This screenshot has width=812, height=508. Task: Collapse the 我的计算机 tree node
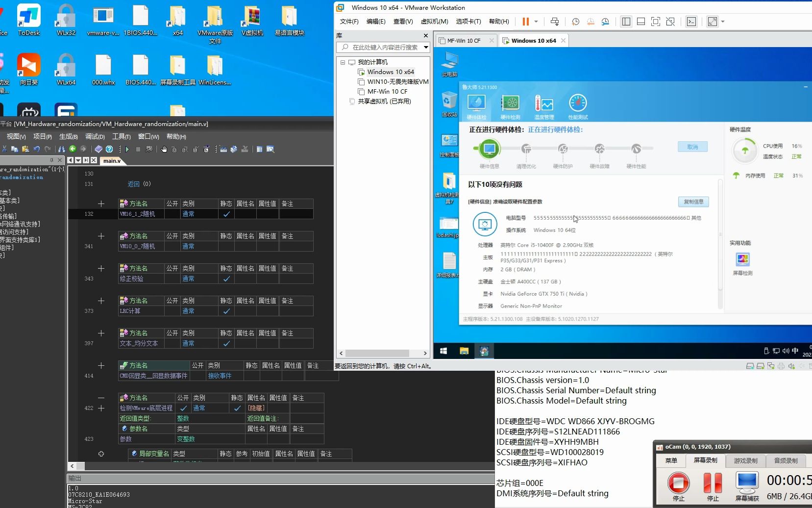(343, 62)
